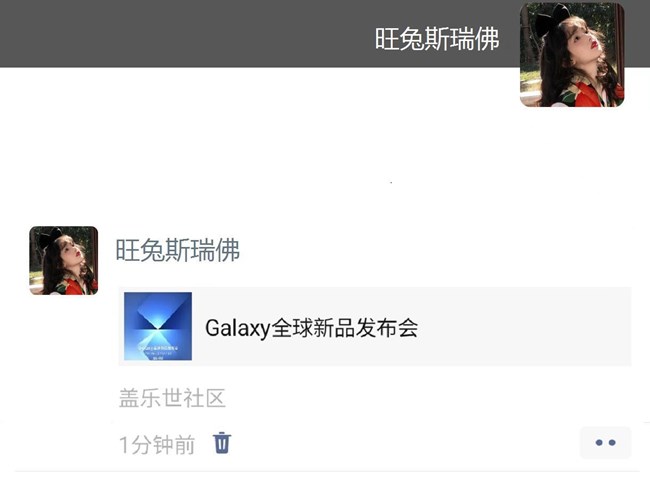Tap the left dot of the more button
The image size is (650, 478).
point(599,443)
